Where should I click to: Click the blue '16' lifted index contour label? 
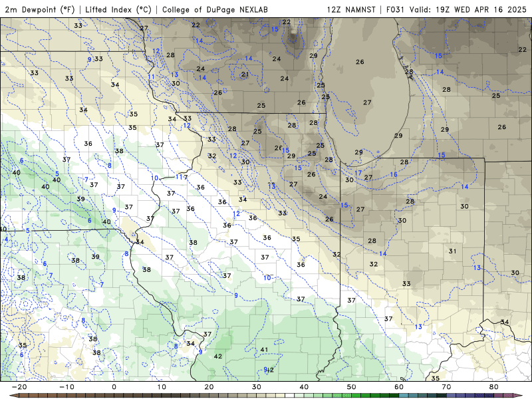coord(394,174)
